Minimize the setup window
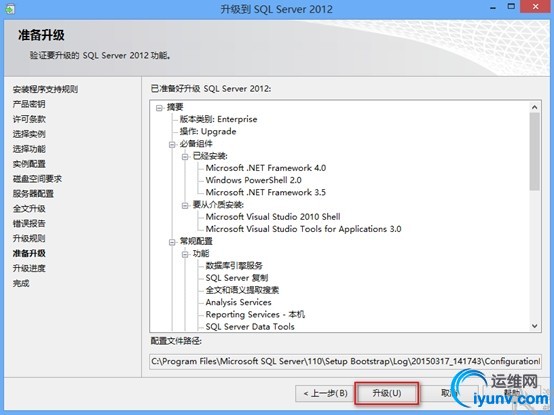554x415 pixels. point(493,8)
